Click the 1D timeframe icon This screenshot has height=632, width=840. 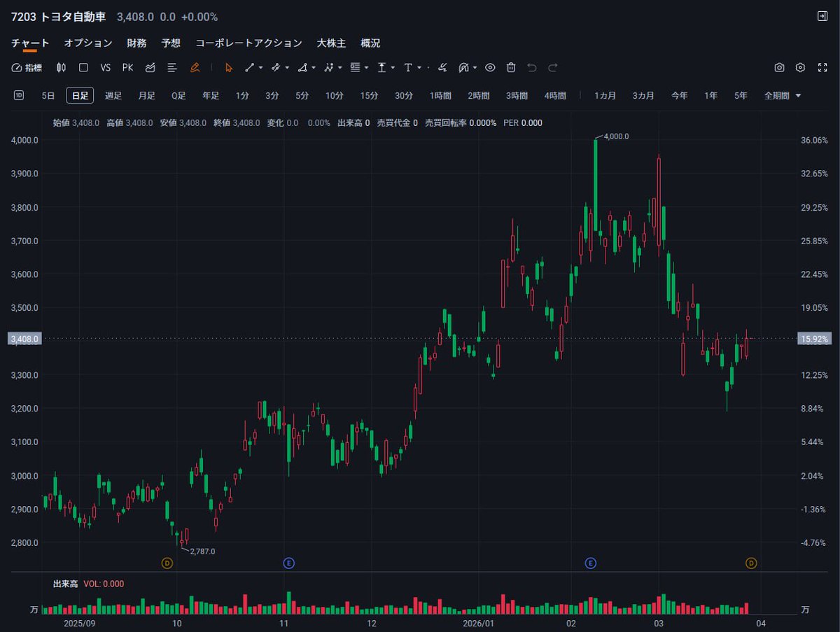pos(19,95)
